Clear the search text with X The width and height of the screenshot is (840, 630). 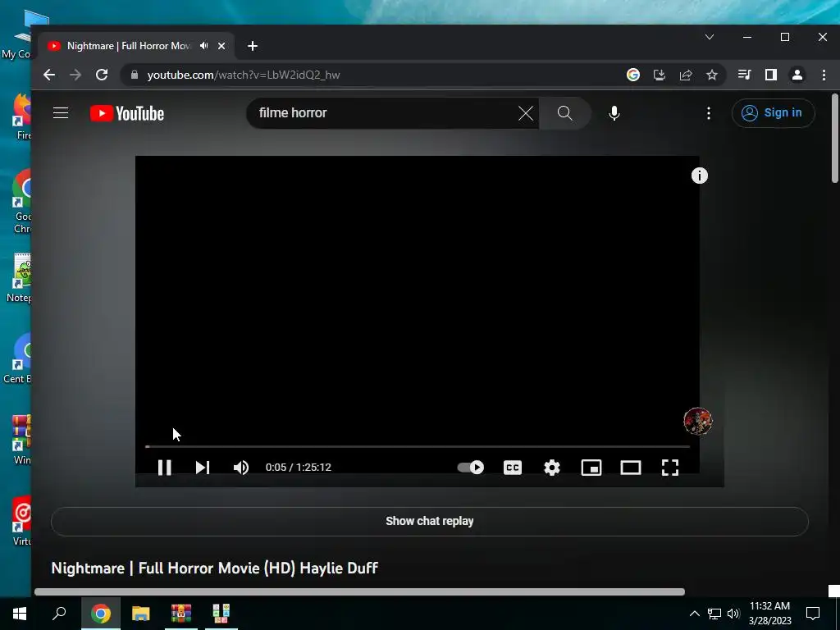pos(526,113)
